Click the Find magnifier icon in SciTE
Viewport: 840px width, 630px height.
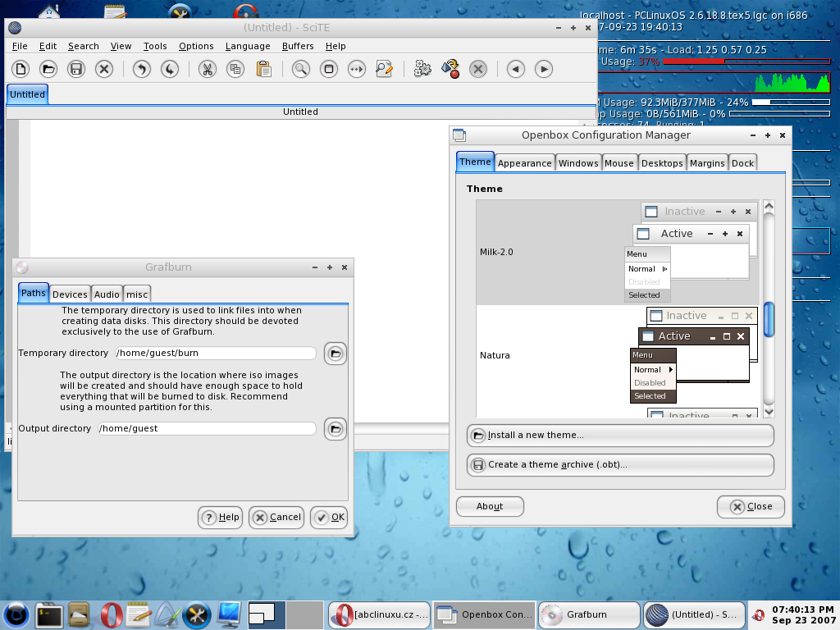click(300, 69)
